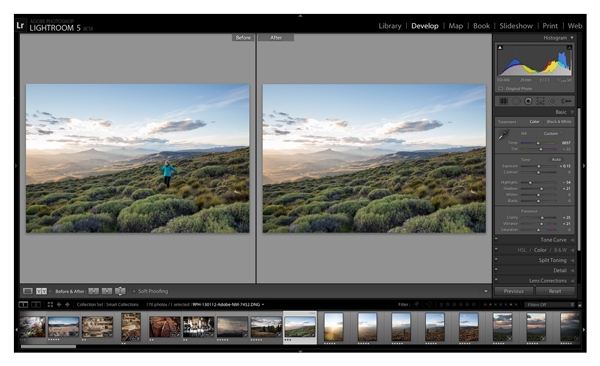The height and width of the screenshot is (366, 600).
Task: Hide right panel via edge arrow
Action: [584, 166]
